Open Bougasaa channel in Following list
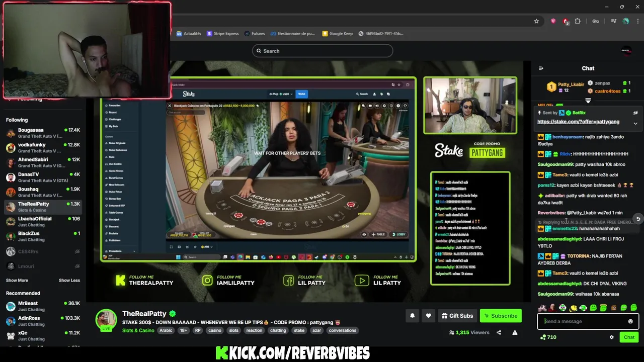The image size is (644, 362). 43,133
